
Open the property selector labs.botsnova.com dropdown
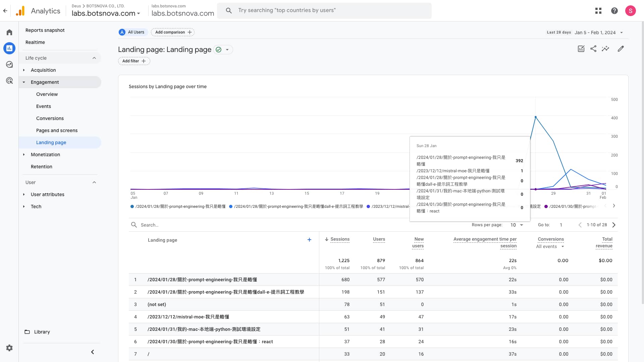pos(106,13)
